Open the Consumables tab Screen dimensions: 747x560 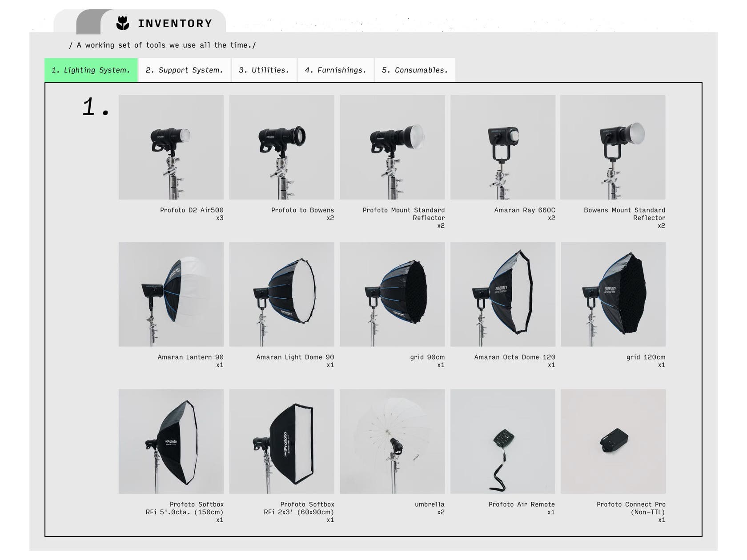(x=414, y=70)
